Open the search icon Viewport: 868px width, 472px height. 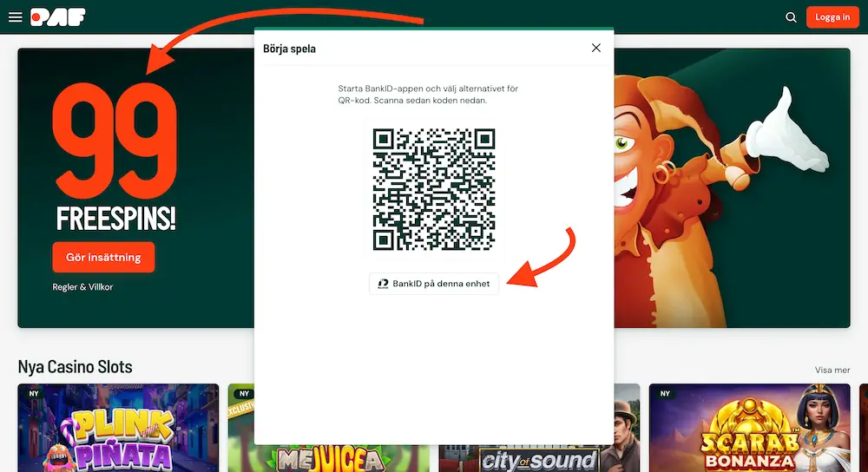pos(791,17)
